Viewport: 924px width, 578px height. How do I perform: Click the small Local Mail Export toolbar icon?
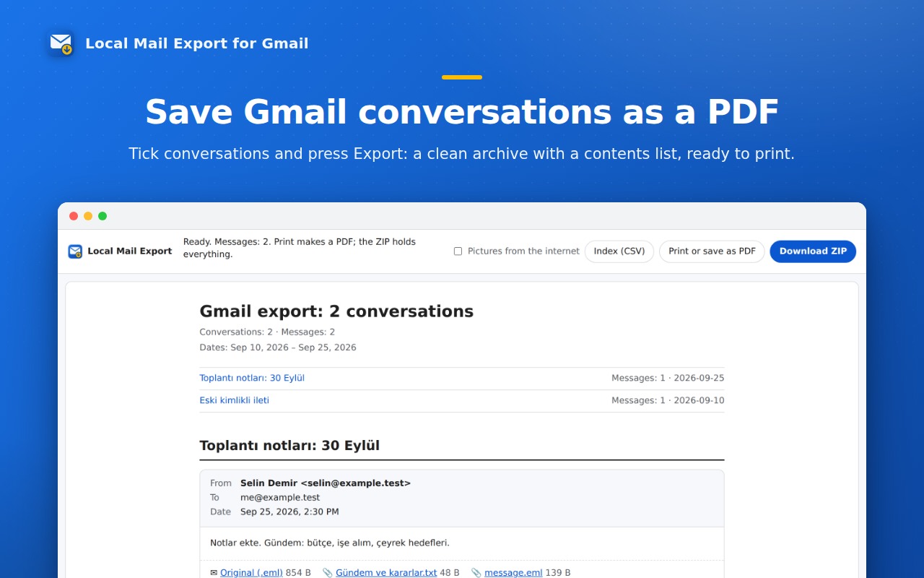pos(75,251)
